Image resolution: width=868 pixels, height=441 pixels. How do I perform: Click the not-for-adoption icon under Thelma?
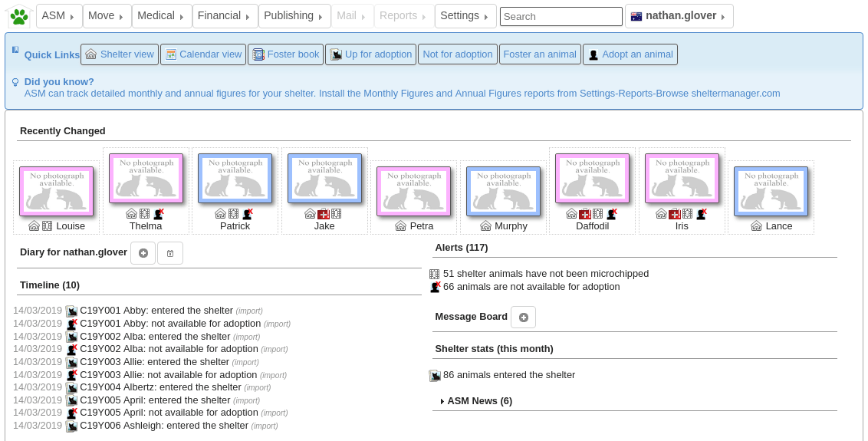(159, 214)
